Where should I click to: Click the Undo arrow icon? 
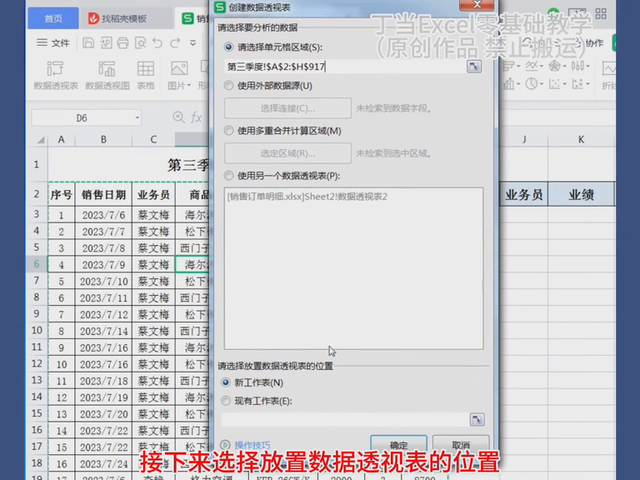(158, 43)
